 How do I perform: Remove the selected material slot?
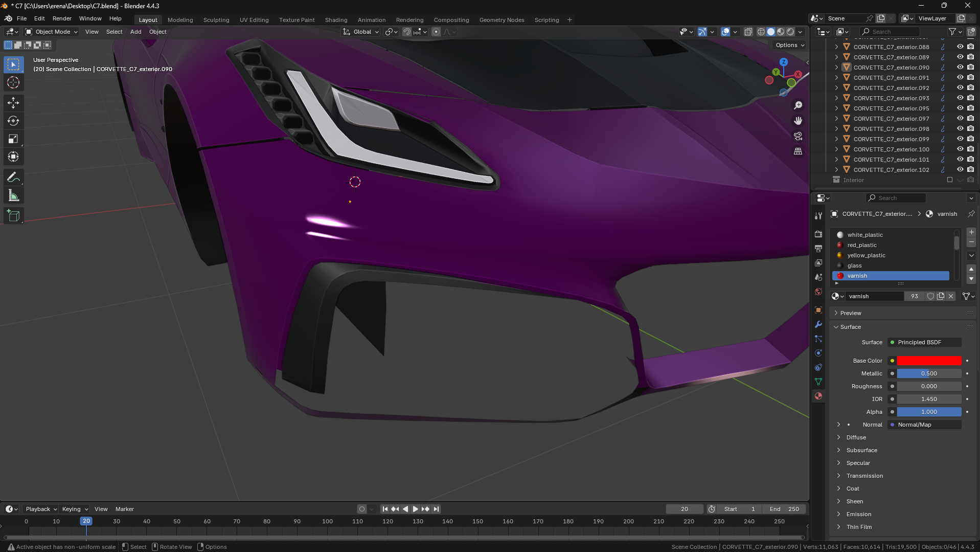(971, 242)
